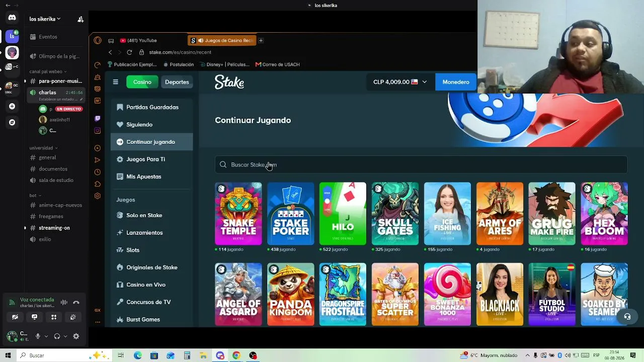The image size is (644, 362).
Task: Open the Hilo game thumbnail
Action: 343,214
